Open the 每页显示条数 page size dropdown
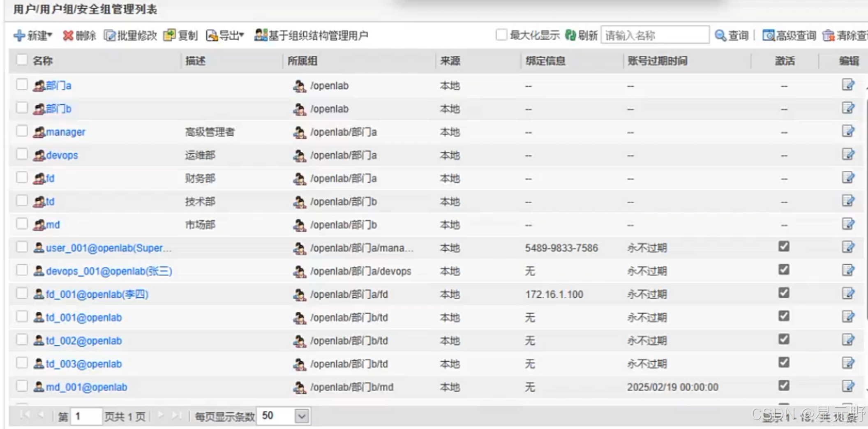 [302, 416]
